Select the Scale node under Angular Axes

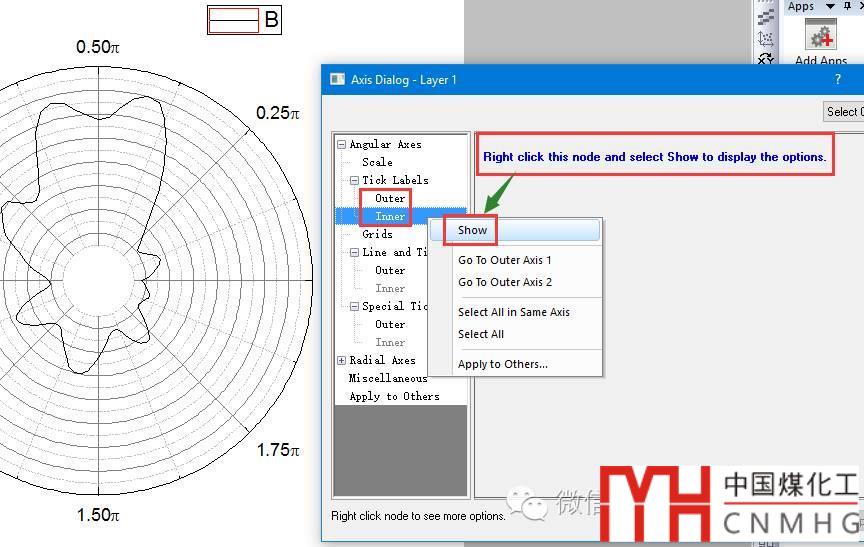pos(377,162)
